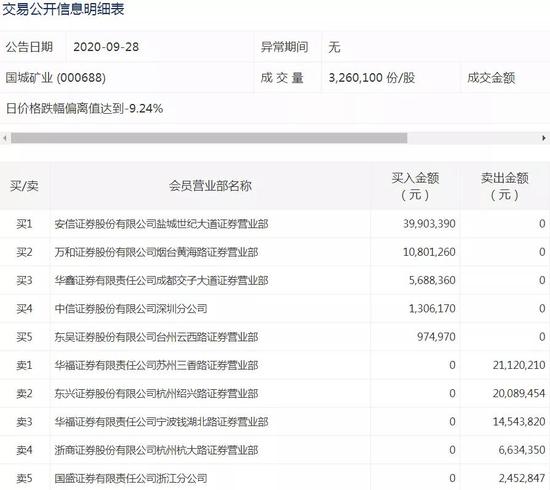The image size is (550, 490).
Task: Click the horizontal scrollbar right arrow
Action: coord(544,138)
